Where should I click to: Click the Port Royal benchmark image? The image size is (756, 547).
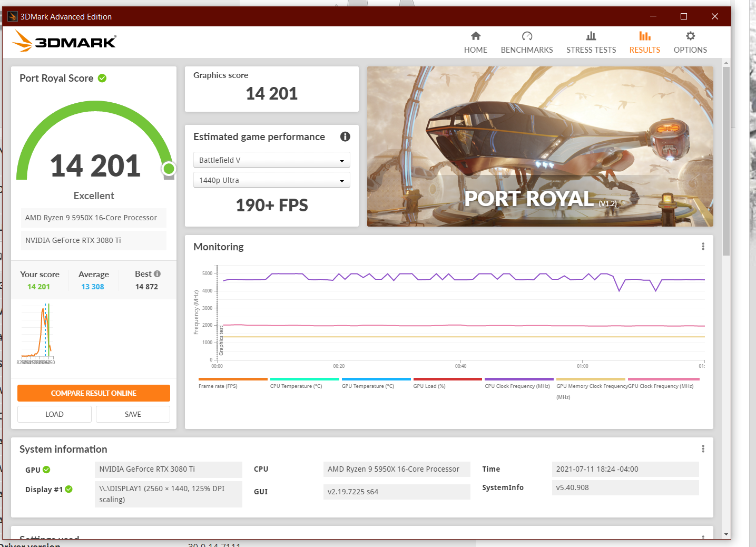coord(540,146)
